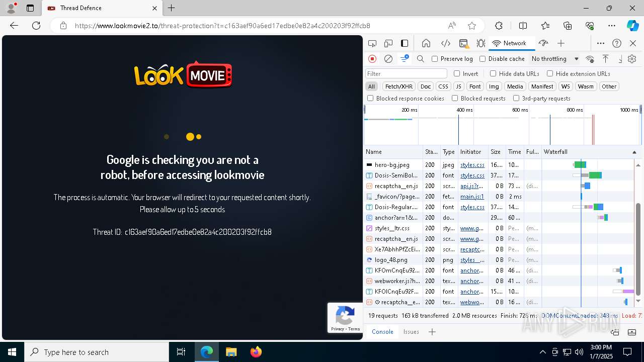Open network search magnifier icon

pos(421,59)
